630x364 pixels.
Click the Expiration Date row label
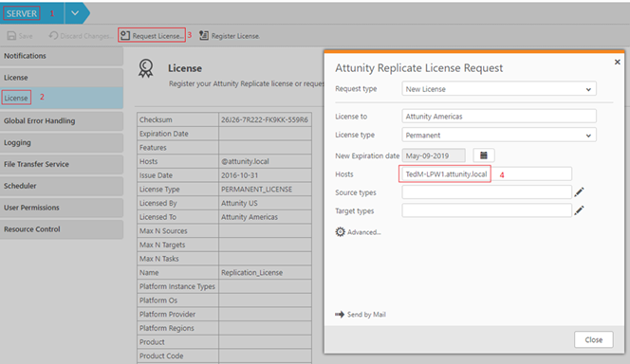[164, 134]
